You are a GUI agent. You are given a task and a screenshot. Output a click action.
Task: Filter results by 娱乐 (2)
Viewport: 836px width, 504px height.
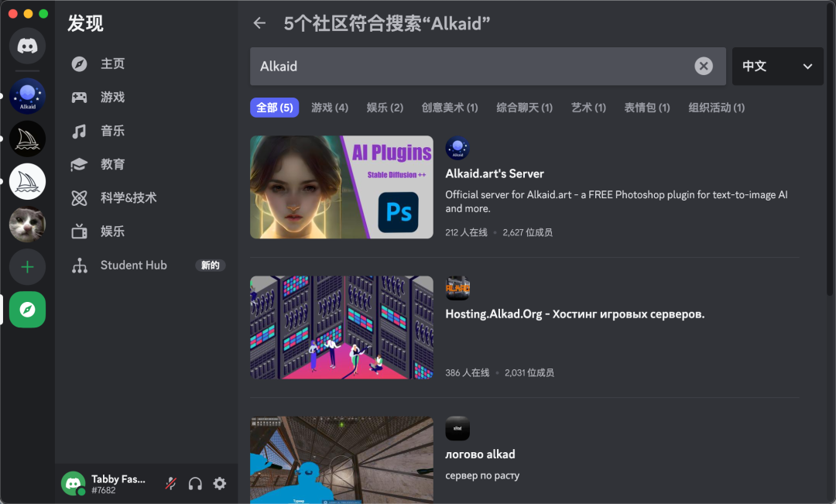pos(385,108)
